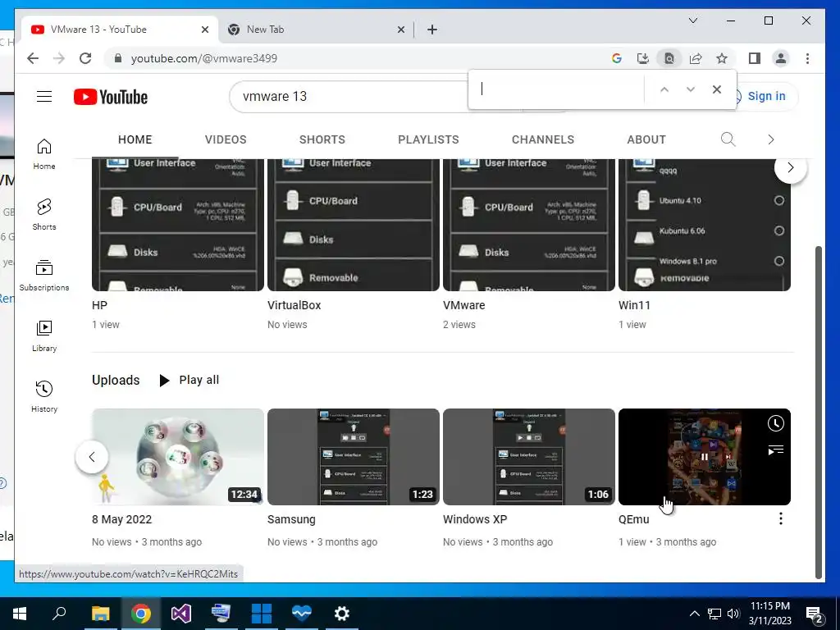
Task: Click the share page icon in address bar
Action: click(x=696, y=58)
